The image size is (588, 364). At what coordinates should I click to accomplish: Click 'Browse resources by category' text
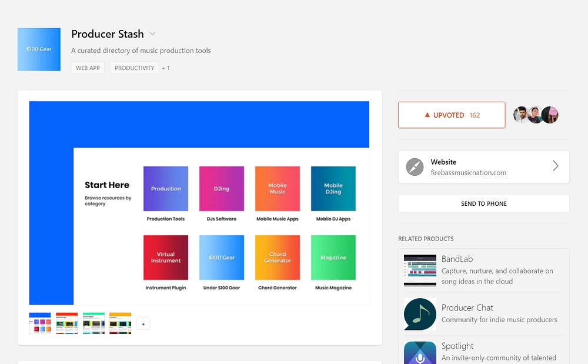click(x=108, y=201)
